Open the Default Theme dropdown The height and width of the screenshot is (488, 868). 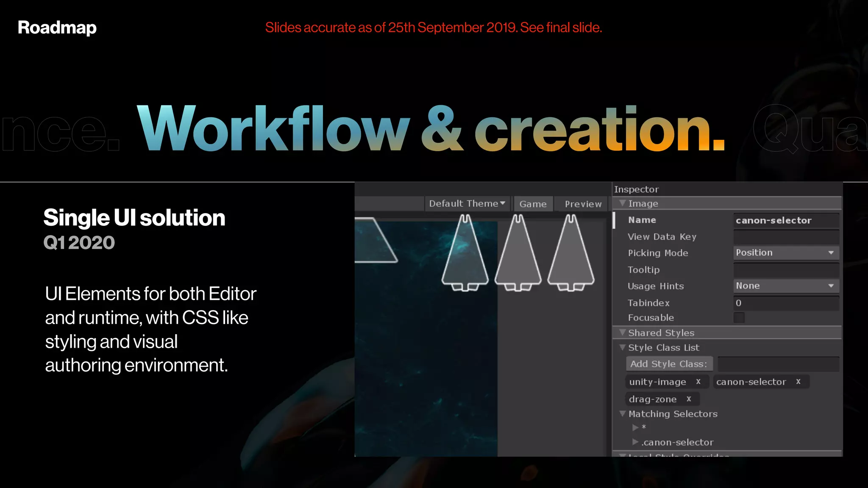pos(467,204)
